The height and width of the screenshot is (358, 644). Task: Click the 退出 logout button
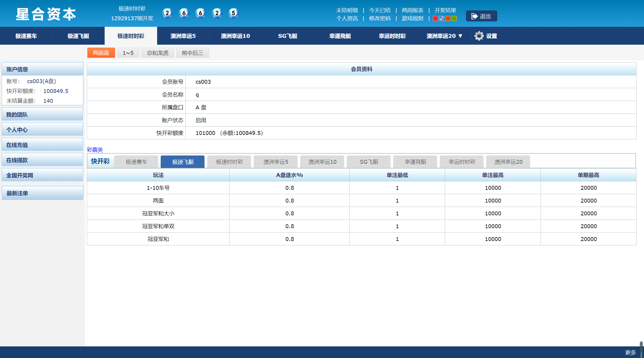[x=481, y=16]
